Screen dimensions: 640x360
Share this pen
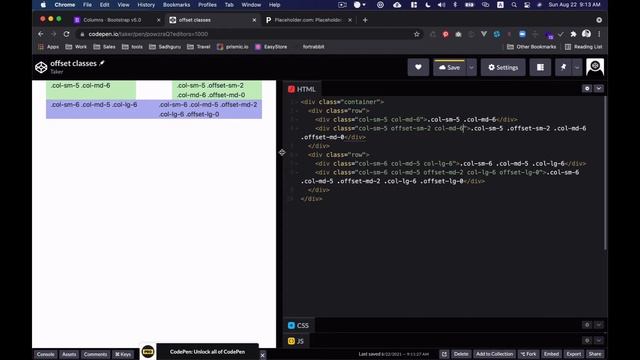point(595,354)
